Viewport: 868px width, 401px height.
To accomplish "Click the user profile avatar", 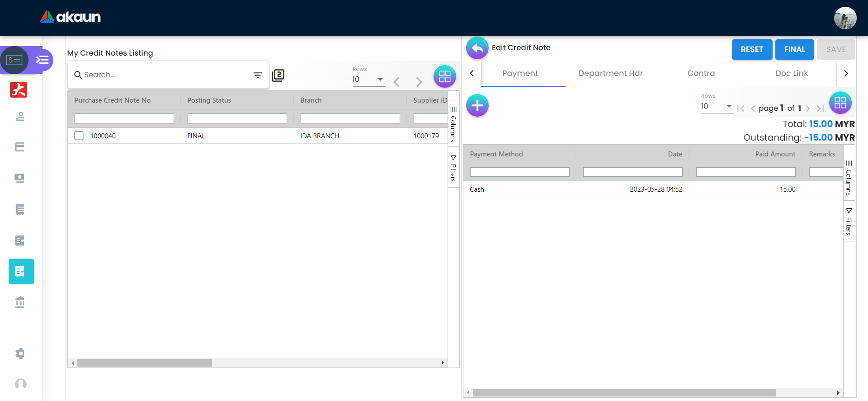I will (844, 18).
